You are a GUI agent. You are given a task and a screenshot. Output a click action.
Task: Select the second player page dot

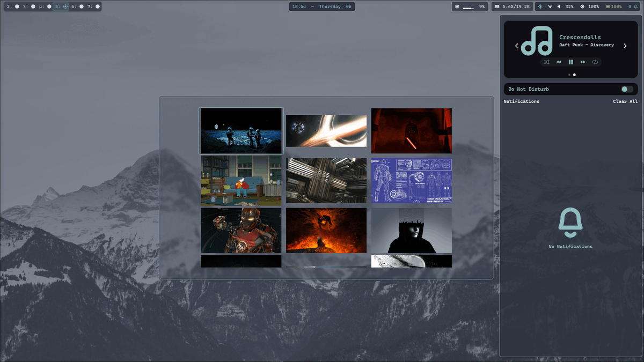[574, 75]
